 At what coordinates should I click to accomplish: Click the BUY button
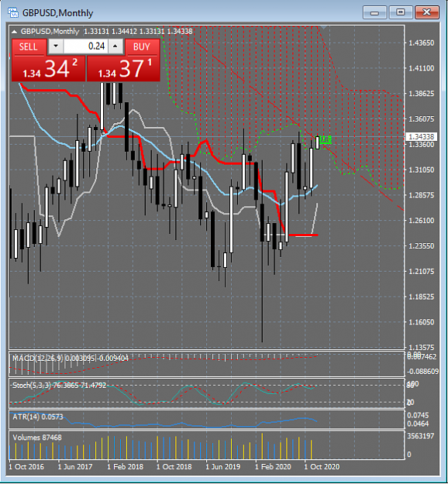coord(142,47)
